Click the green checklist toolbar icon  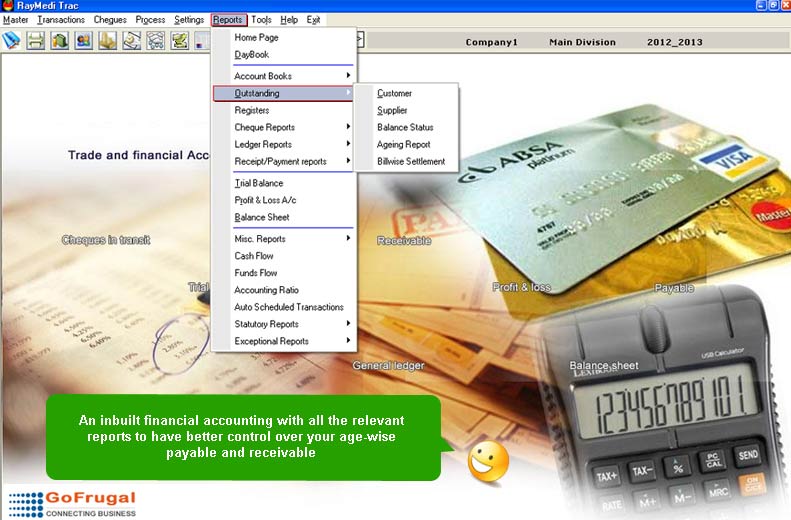click(180, 40)
